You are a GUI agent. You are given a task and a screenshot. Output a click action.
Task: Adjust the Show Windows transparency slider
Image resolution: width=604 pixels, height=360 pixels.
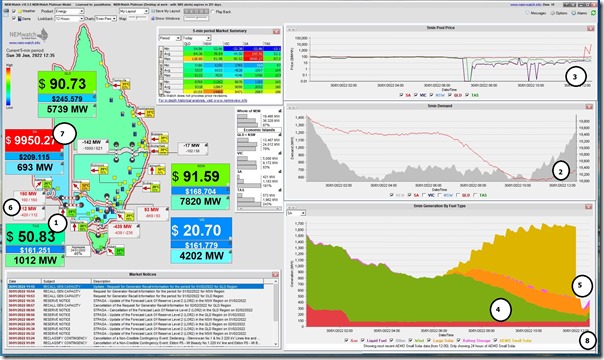tap(196, 18)
